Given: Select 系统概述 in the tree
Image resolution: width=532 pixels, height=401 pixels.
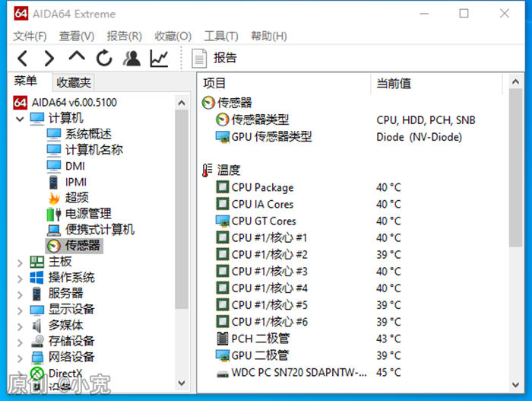Looking at the screenshot, I should pyautogui.click(x=79, y=134).
